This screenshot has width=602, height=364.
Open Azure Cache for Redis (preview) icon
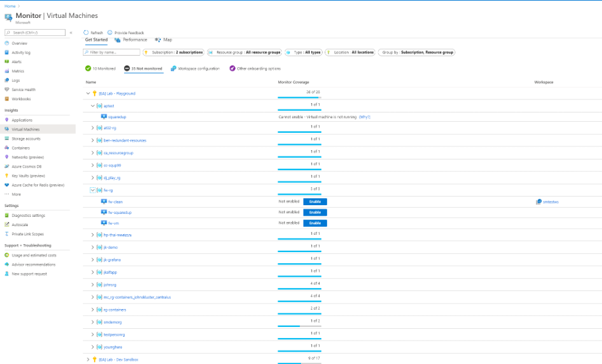coord(7,185)
